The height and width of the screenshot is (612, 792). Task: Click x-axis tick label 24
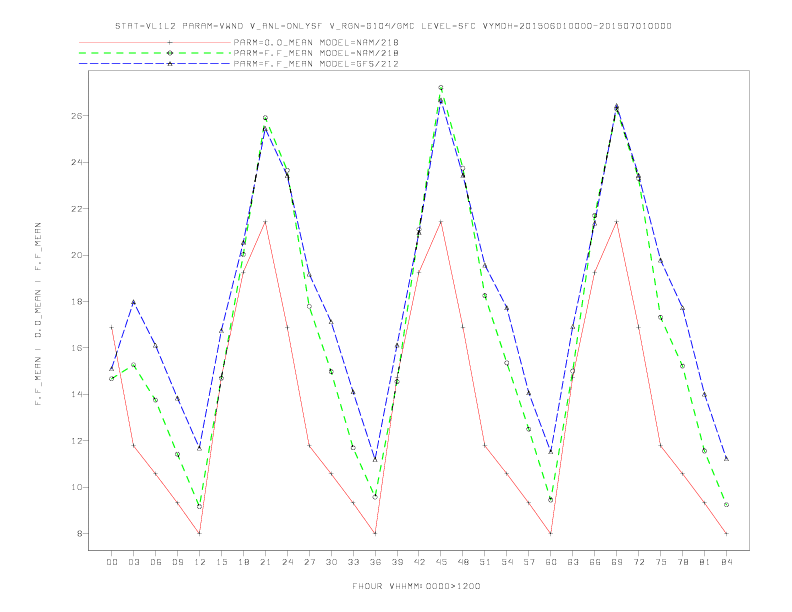287,562
